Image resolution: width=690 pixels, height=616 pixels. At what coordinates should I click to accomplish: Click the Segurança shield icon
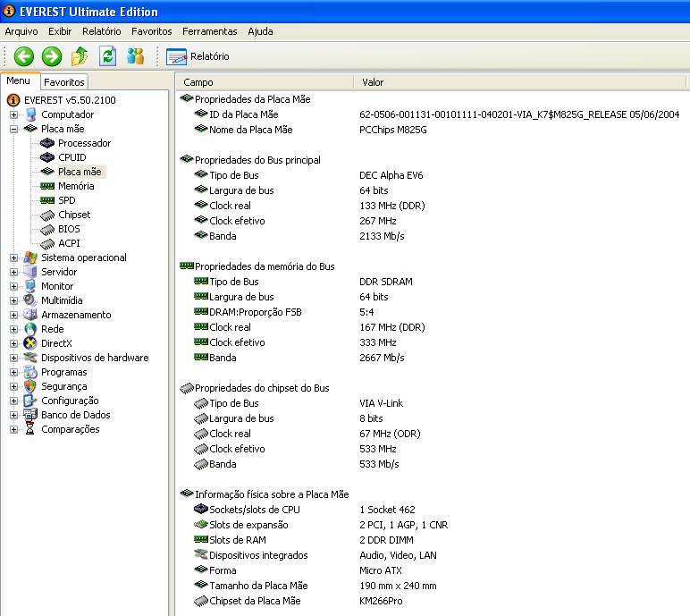click(x=30, y=386)
